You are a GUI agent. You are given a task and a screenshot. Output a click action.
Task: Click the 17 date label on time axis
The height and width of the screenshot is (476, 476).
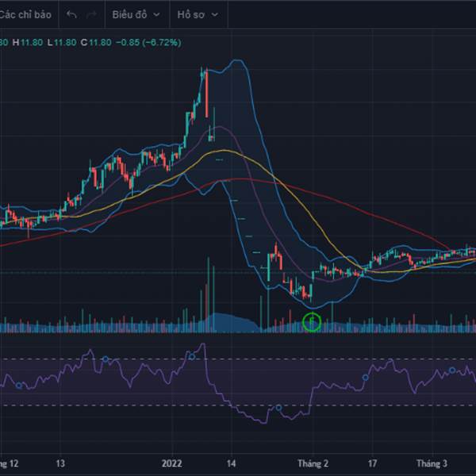coord(372,463)
